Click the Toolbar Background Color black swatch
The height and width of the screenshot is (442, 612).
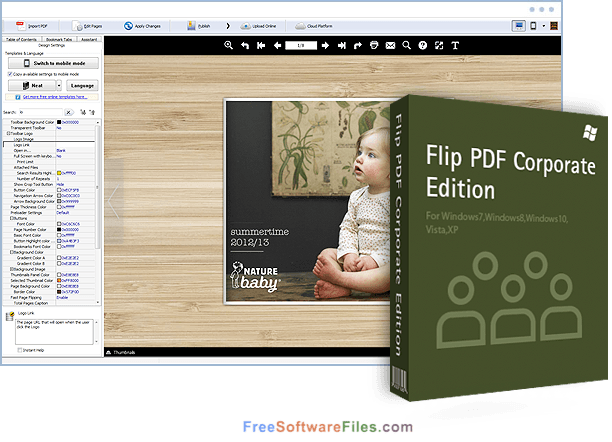[x=59, y=122]
